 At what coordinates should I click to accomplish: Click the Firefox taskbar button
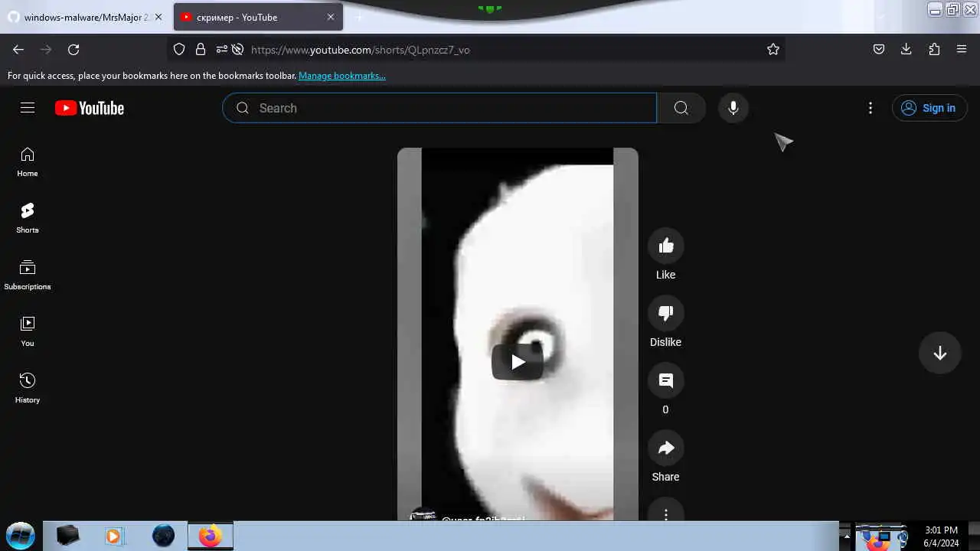coord(211,536)
